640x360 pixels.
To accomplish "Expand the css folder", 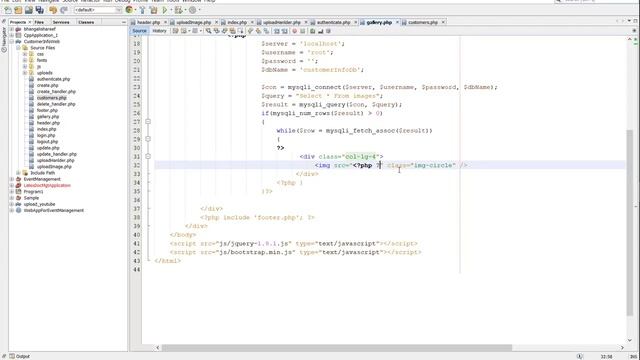I will click(25, 54).
